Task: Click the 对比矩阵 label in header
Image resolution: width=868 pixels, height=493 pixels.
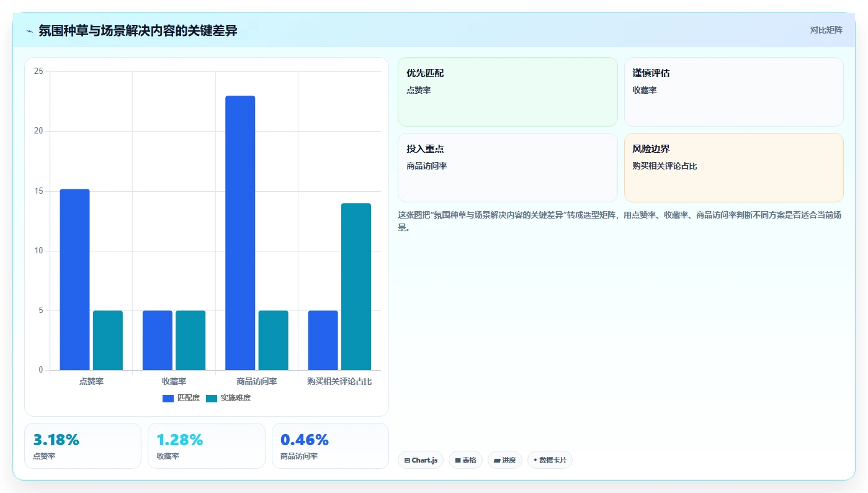Action: [826, 30]
